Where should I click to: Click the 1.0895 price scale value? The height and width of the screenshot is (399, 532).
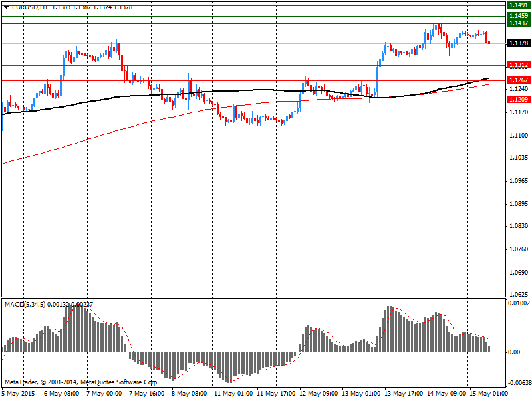519,204
